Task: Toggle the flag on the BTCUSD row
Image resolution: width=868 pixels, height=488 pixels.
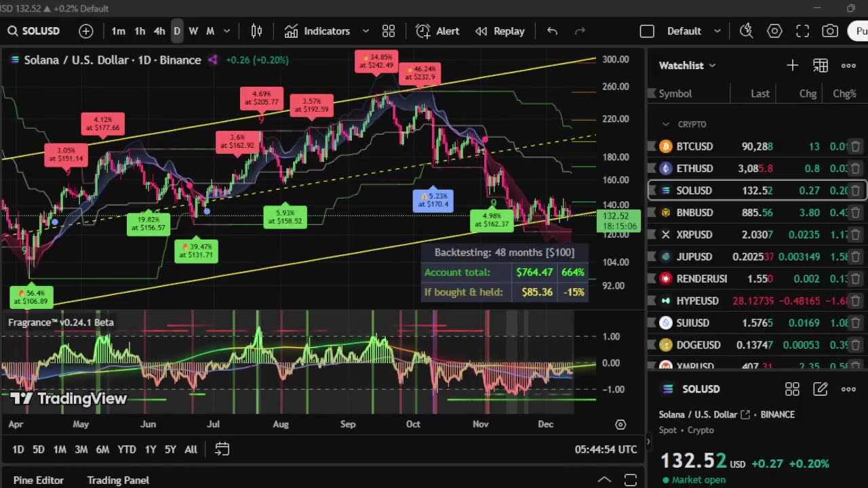Action: (652, 146)
